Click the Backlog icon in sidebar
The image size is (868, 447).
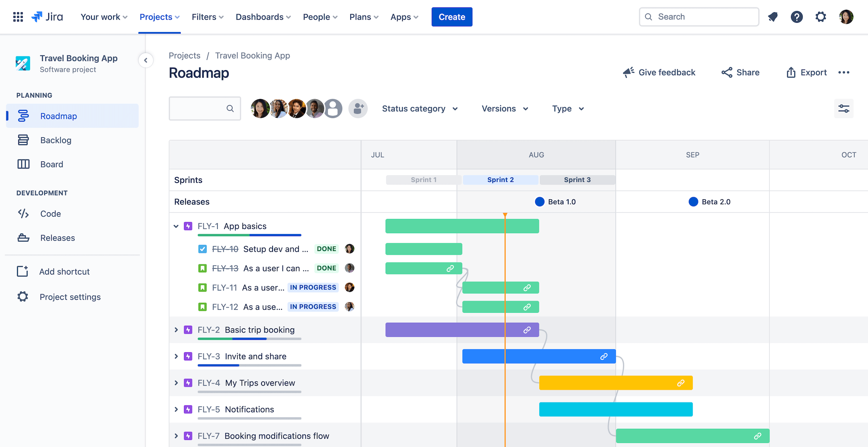pos(23,140)
